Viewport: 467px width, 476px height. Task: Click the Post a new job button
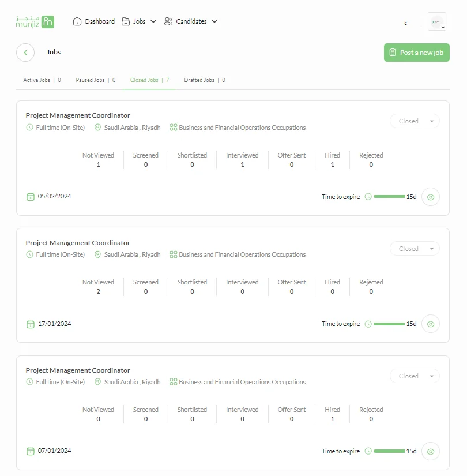pyautogui.click(x=416, y=53)
